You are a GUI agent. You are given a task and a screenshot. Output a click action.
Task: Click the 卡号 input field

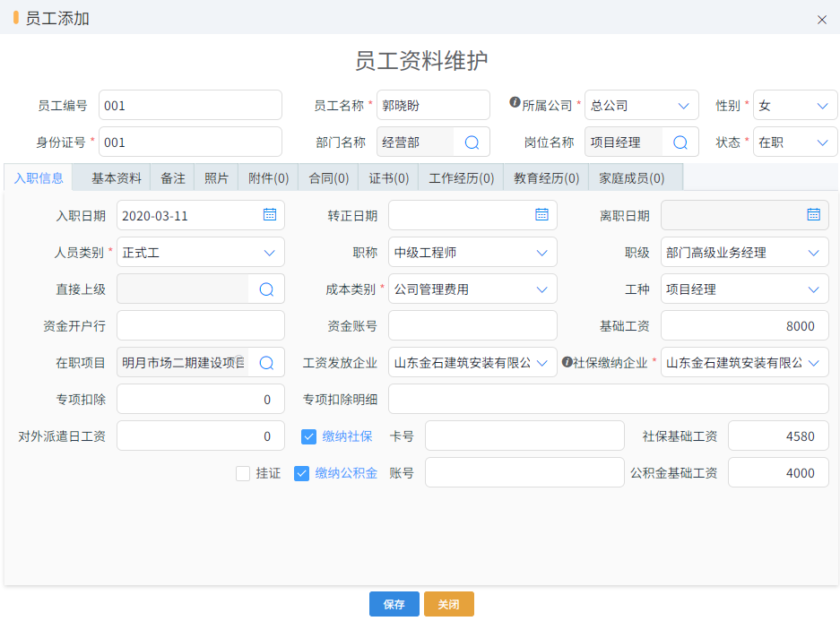point(524,436)
